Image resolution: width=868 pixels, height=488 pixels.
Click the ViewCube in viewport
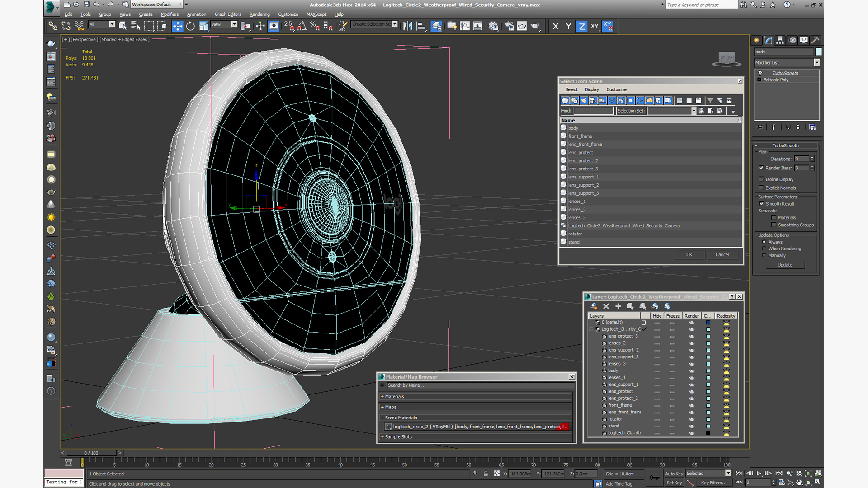[726, 59]
